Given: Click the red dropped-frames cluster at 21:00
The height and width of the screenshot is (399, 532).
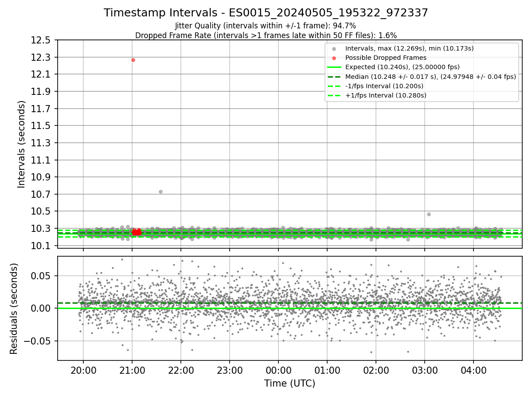Looking at the screenshot, I should 137,232.
